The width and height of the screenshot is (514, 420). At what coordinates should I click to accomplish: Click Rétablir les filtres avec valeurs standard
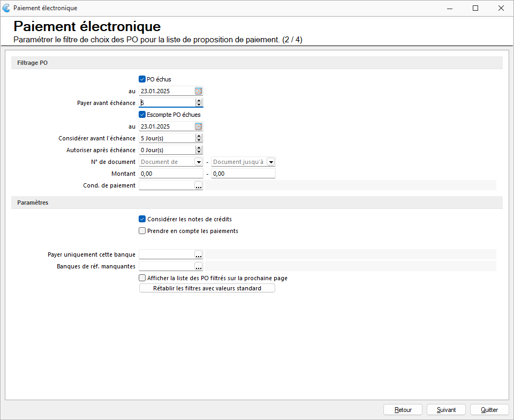point(207,288)
